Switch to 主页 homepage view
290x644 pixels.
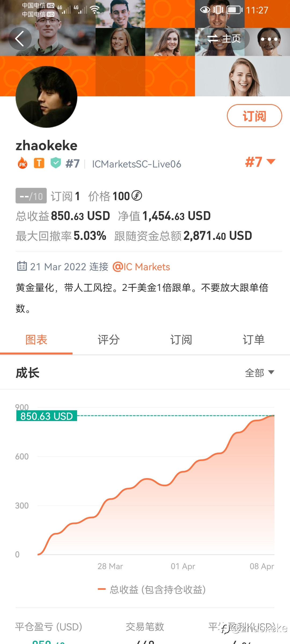pyautogui.click(x=224, y=39)
